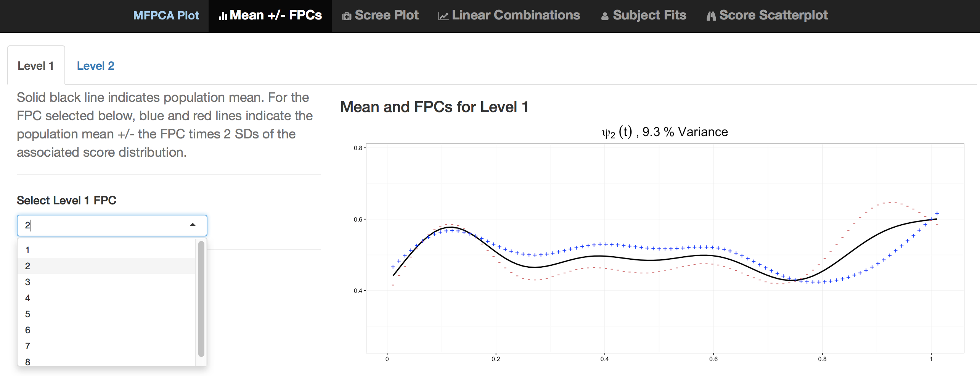
Task: Select FPC 5 in the open dropdown
Action: click(27, 314)
